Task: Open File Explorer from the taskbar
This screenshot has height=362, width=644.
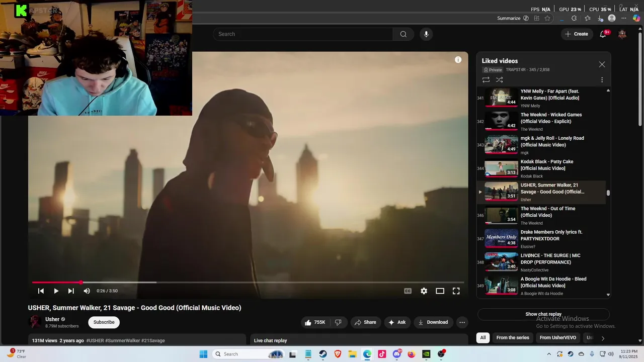Action: point(352,354)
